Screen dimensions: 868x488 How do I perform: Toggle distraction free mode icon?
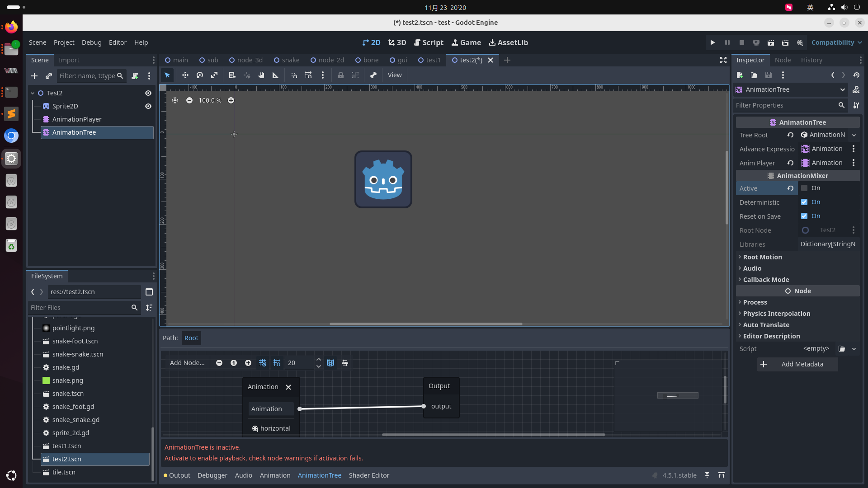(x=723, y=60)
